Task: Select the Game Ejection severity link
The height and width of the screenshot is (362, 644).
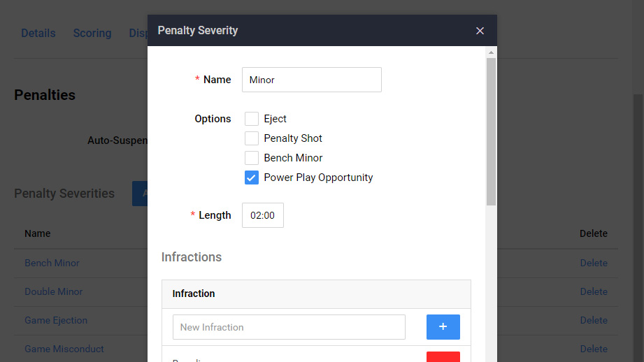Action: click(56, 320)
